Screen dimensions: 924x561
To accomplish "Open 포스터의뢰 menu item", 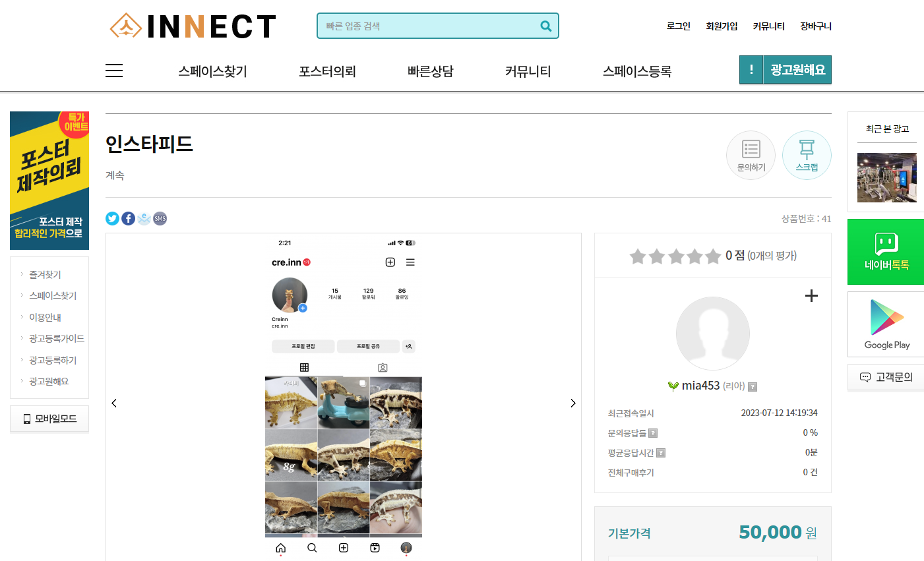I will click(x=327, y=71).
